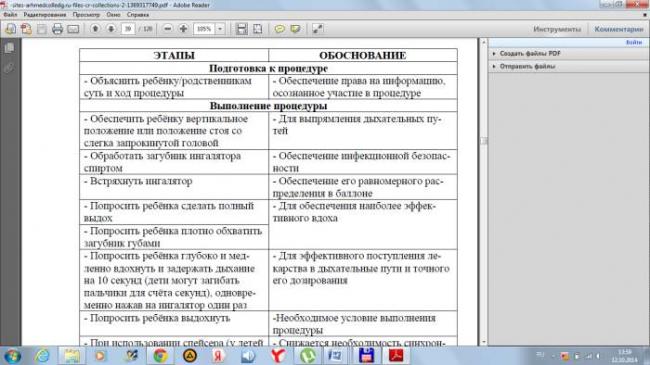This screenshot has width=650, height=365.
Task: Go to previous page with up arrow
Action: (x=95, y=29)
